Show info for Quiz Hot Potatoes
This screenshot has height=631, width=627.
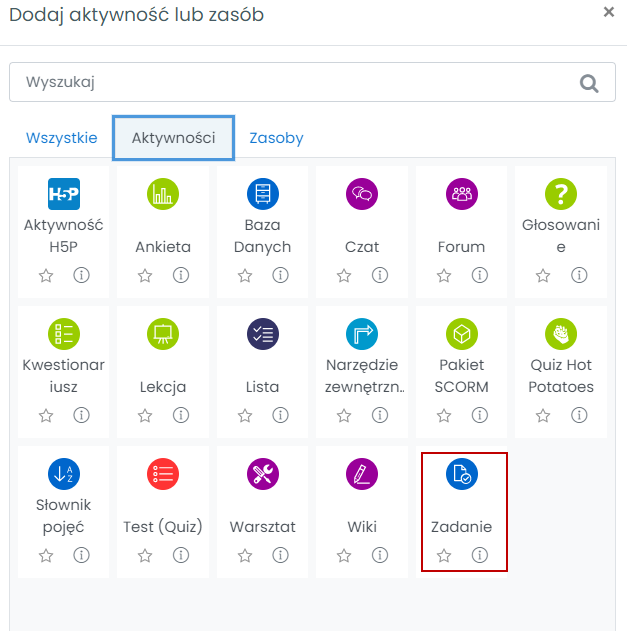tap(580, 415)
